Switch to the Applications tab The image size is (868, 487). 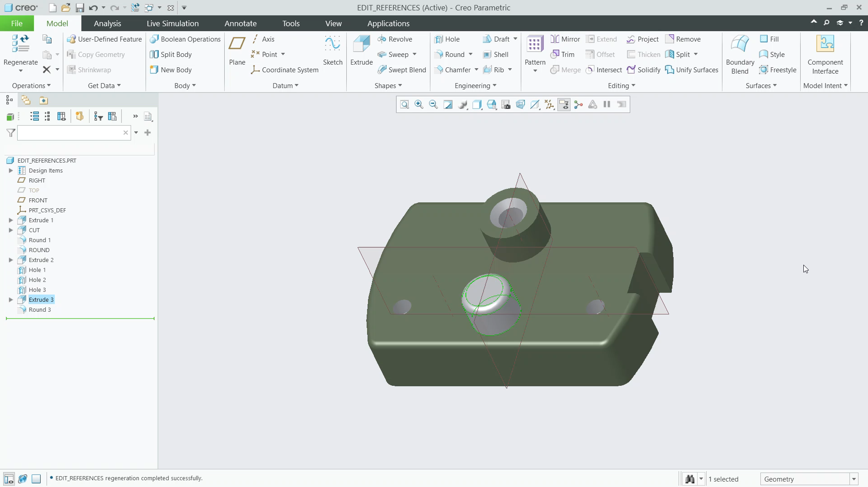[x=388, y=23]
